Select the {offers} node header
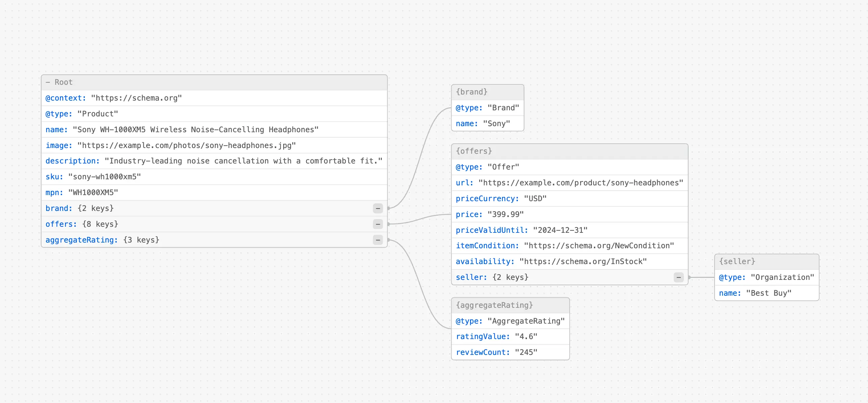 569,151
